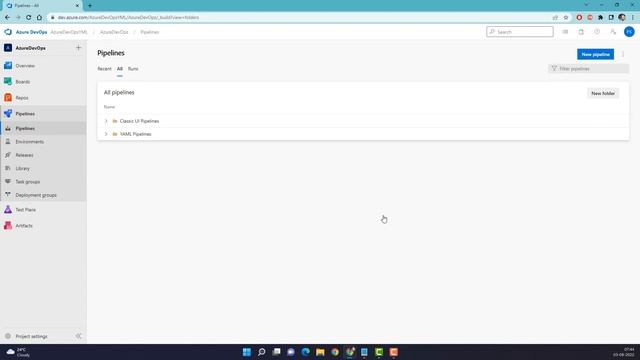Open Library in the sidebar
The image size is (640, 360).
[x=22, y=169]
